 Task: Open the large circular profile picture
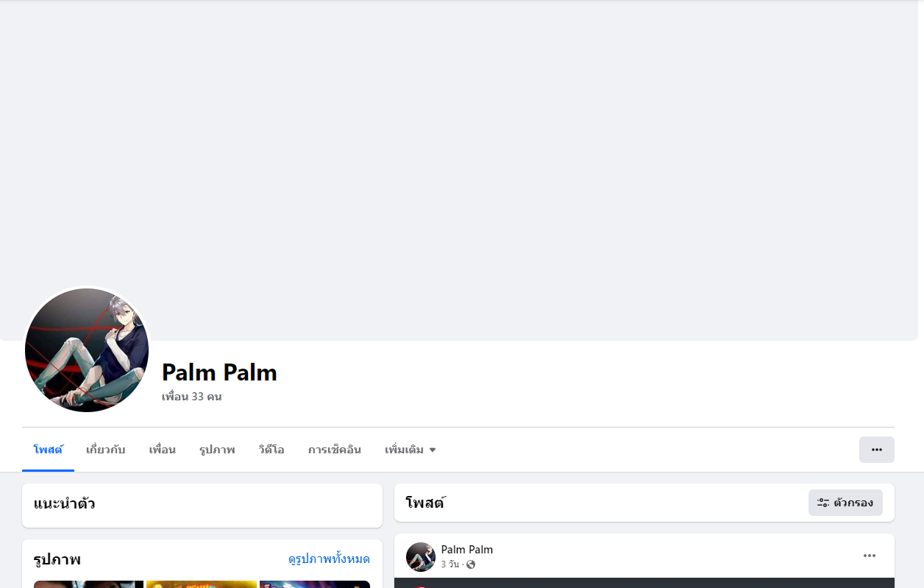click(87, 350)
